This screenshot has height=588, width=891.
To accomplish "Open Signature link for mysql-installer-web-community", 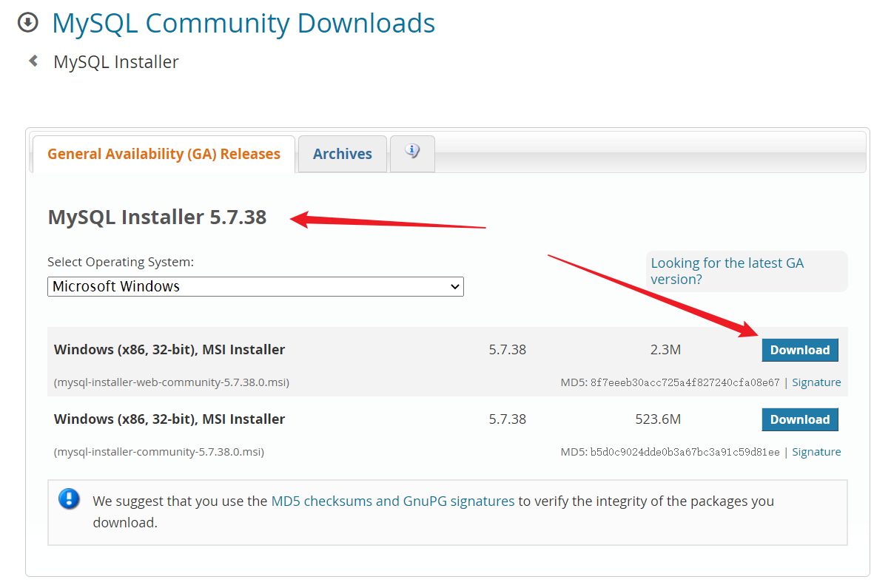I will coord(816,382).
